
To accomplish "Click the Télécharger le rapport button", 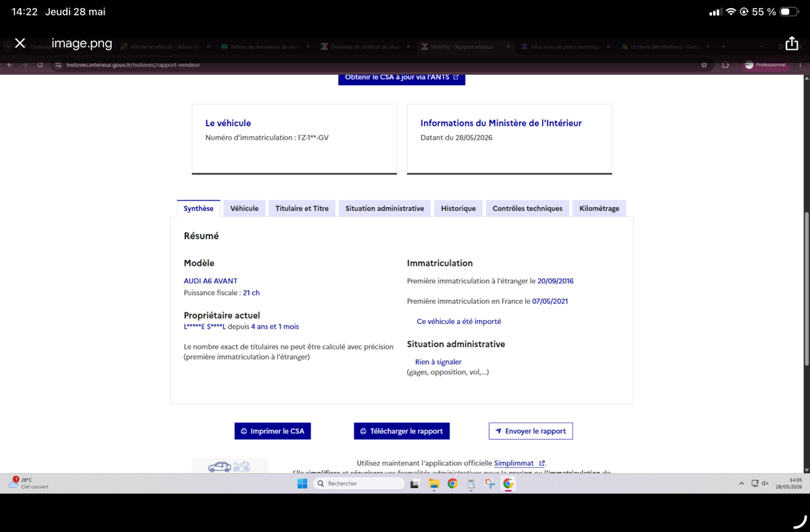I will tap(402, 431).
